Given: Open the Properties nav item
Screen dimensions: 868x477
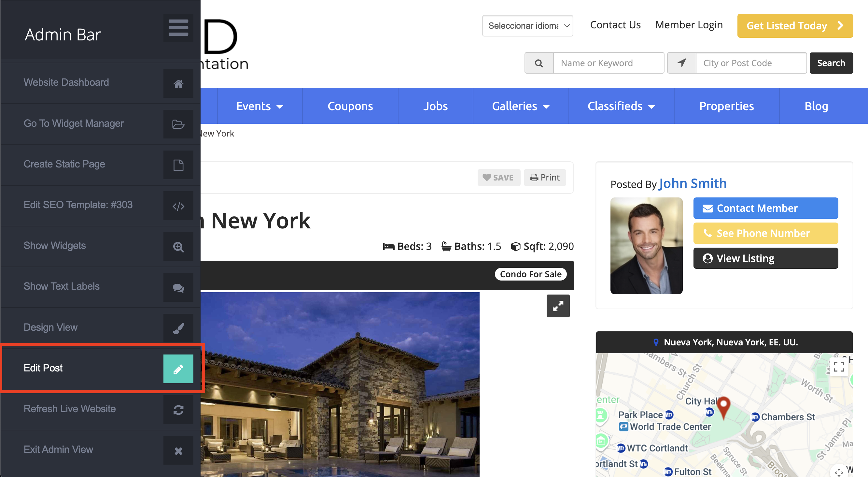Looking at the screenshot, I should 726,106.
